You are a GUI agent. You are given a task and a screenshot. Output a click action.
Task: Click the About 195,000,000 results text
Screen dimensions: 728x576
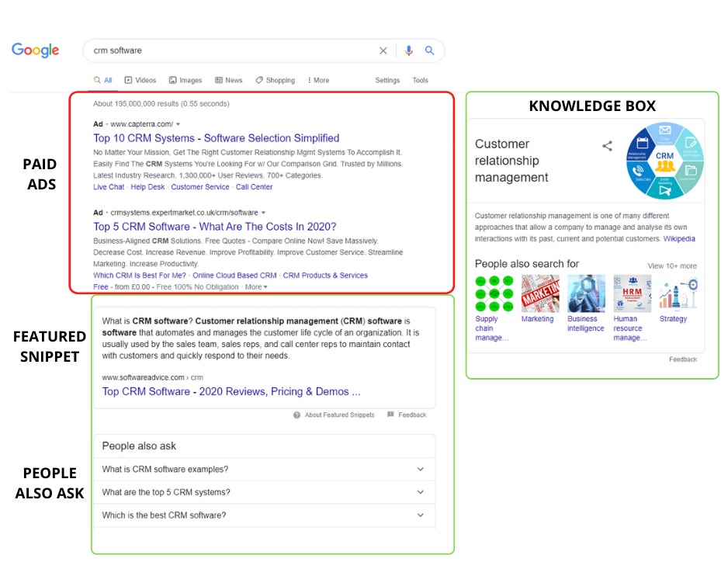pos(161,103)
